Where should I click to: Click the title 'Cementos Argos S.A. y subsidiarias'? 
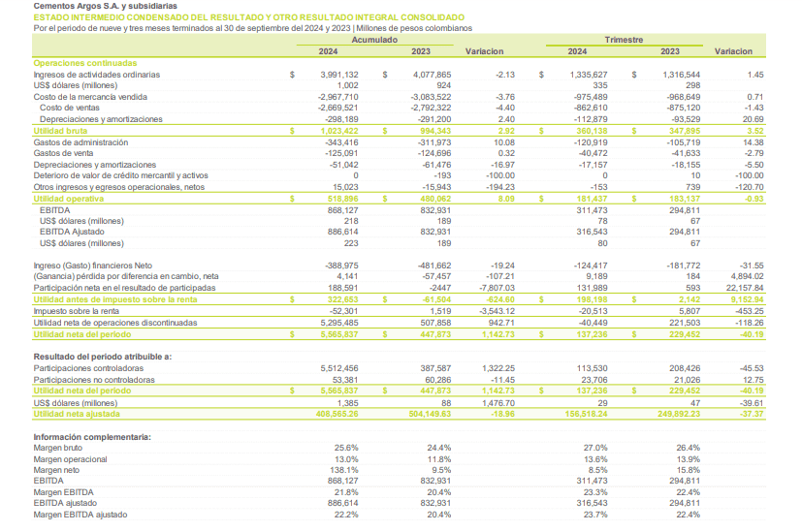pos(106,6)
